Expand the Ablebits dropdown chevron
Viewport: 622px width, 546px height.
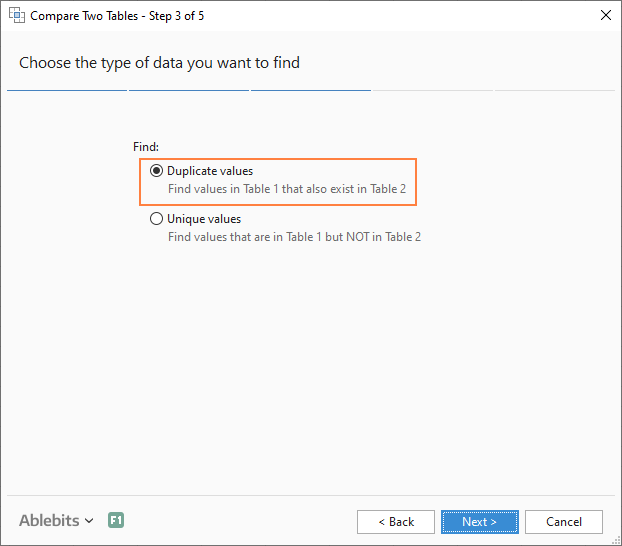click(89, 521)
